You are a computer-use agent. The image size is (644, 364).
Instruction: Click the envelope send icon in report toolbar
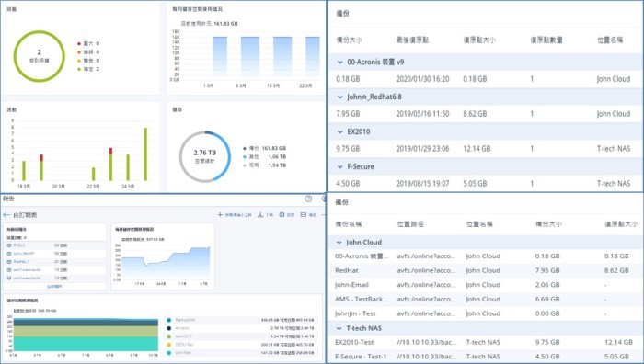pyautogui.click(x=303, y=214)
